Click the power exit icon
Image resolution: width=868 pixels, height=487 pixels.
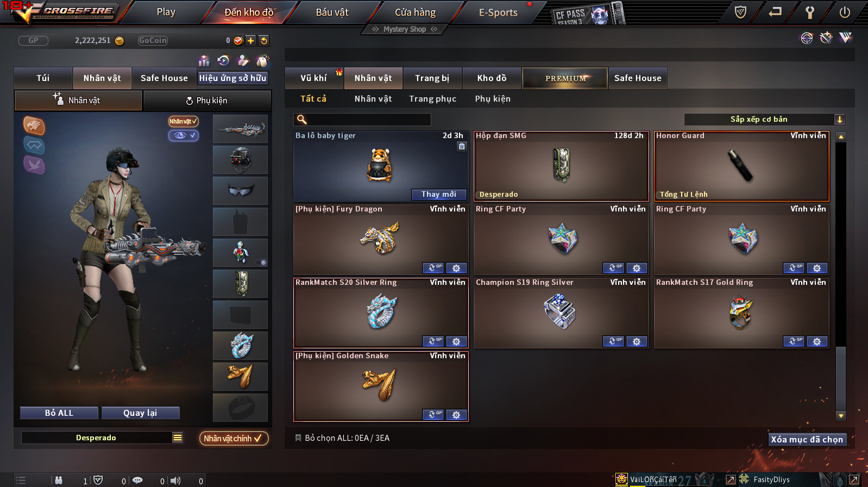[x=845, y=12]
